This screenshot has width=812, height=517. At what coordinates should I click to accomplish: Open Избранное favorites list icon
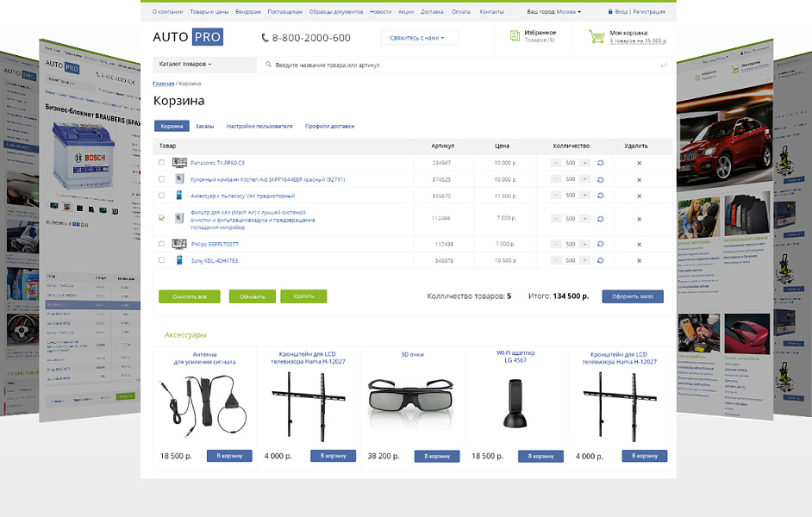[515, 36]
